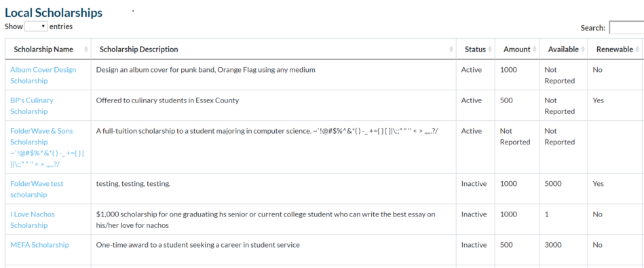Click Active status in Album Cover row
Screen dimensions: 644x268
(472, 70)
